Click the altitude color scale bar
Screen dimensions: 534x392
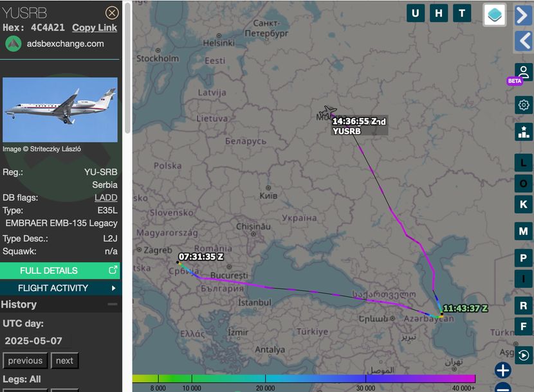[x=304, y=379]
